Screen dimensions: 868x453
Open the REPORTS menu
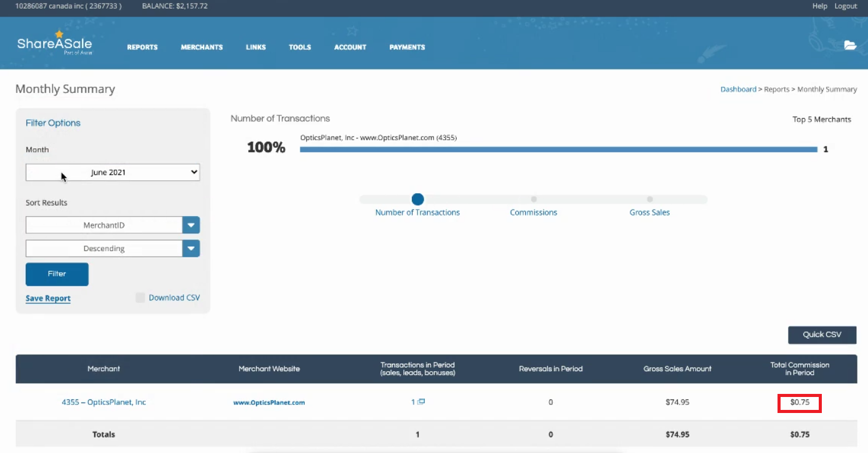[142, 47]
